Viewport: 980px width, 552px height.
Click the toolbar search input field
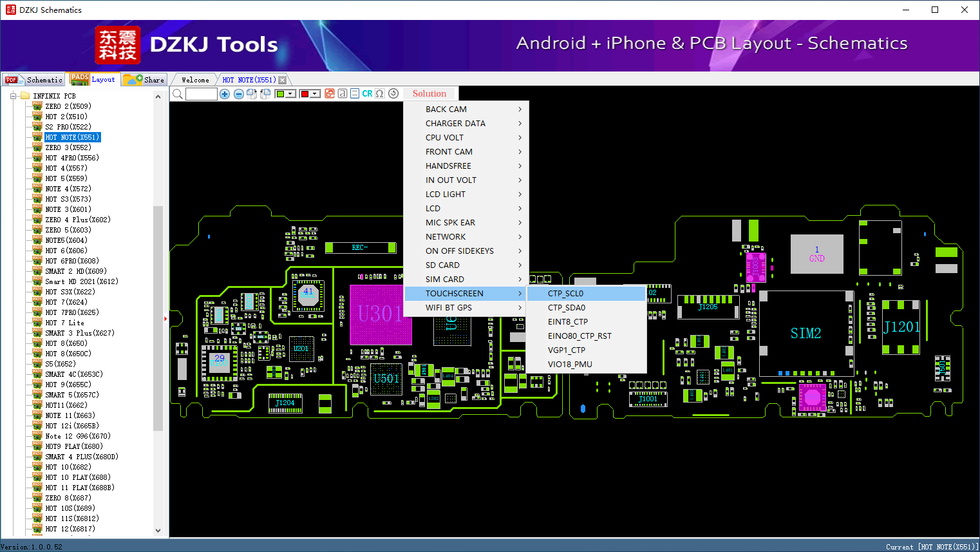[x=202, y=94]
